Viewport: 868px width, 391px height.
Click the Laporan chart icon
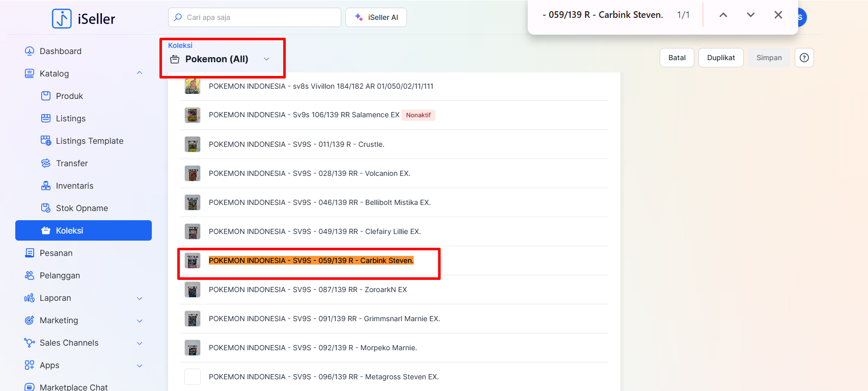click(x=30, y=298)
